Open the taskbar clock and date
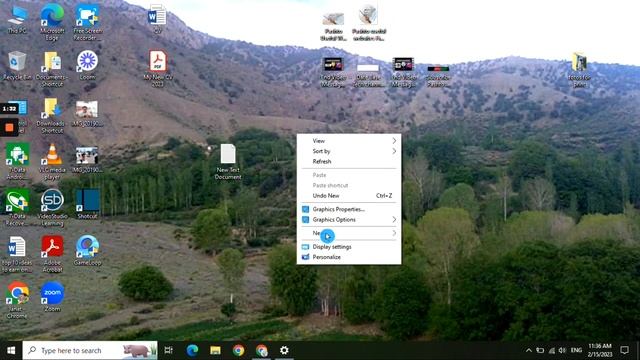The width and height of the screenshot is (640, 360). [x=600, y=350]
